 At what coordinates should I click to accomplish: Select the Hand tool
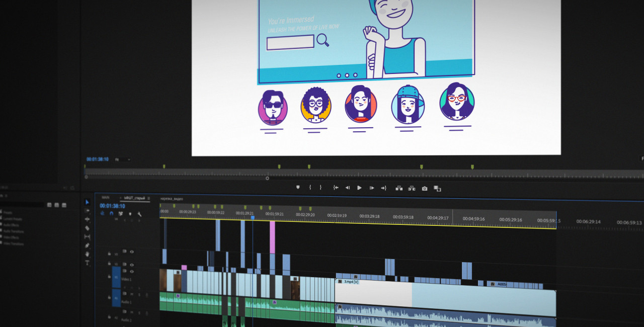coord(87,254)
